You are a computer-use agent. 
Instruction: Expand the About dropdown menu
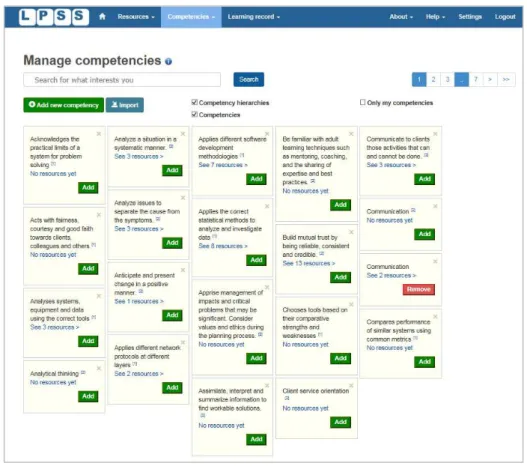[x=401, y=16]
